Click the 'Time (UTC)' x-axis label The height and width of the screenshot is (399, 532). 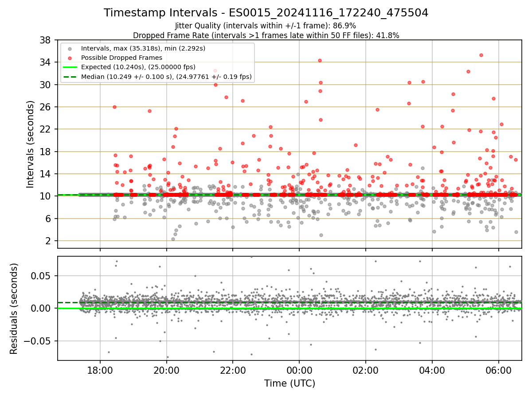pos(289,383)
